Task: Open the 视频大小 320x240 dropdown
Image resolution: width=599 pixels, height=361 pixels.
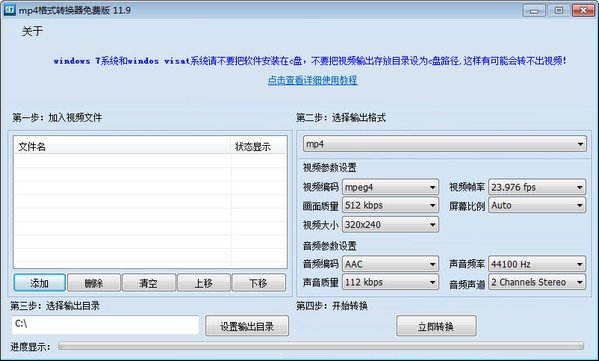Action: tap(390, 225)
